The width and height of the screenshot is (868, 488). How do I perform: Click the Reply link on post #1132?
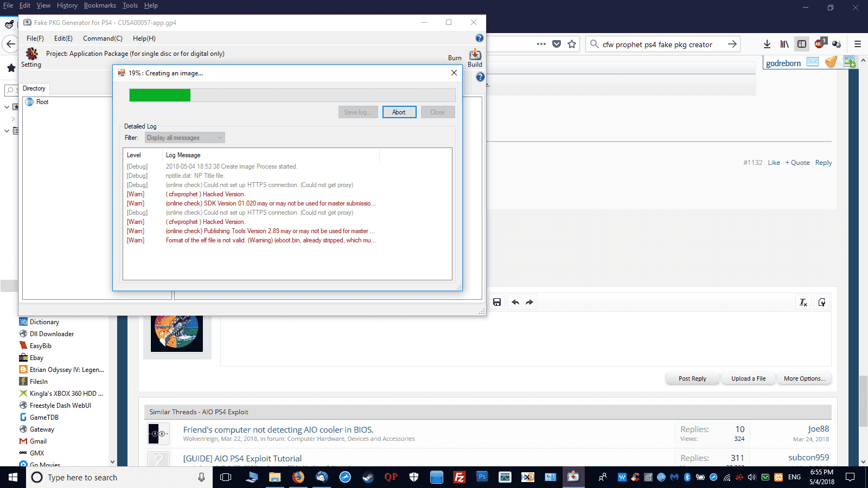point(824,163)
